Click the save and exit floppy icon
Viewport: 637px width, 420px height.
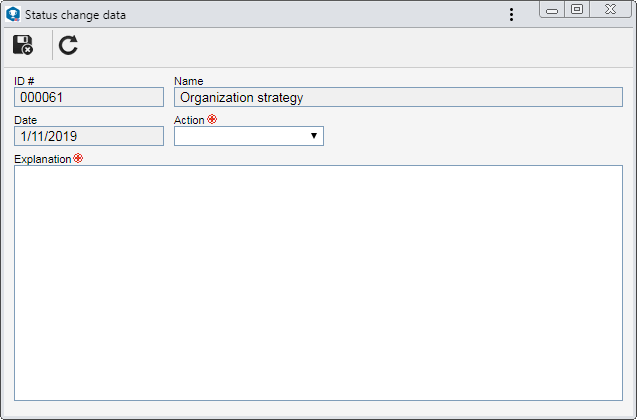click(23, 45)
